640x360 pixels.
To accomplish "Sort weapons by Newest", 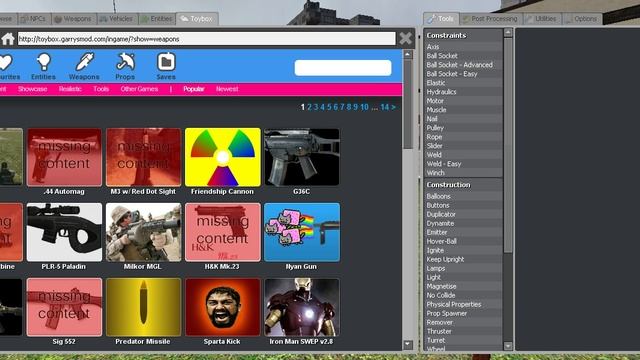I will tap(227, 89).
